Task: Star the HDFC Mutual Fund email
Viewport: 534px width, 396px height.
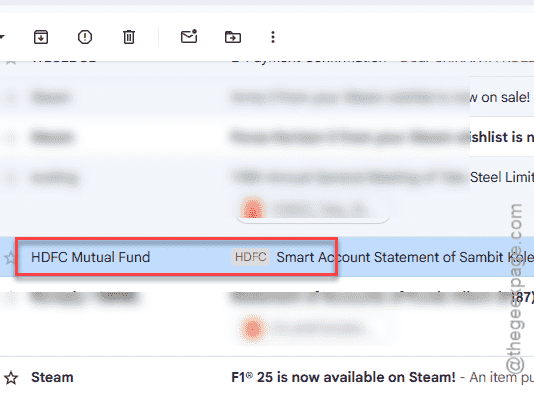Action: point(10,258)
